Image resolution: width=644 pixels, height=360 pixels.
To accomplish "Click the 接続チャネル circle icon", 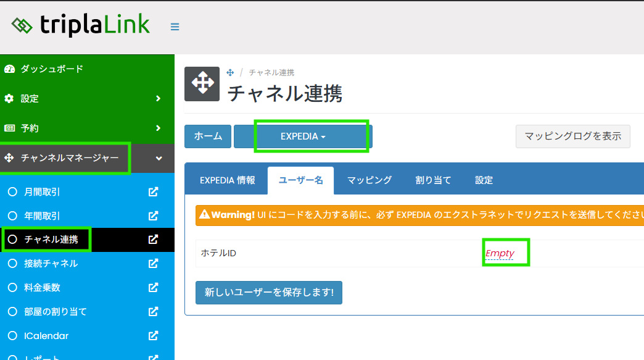I will (13, 264).
